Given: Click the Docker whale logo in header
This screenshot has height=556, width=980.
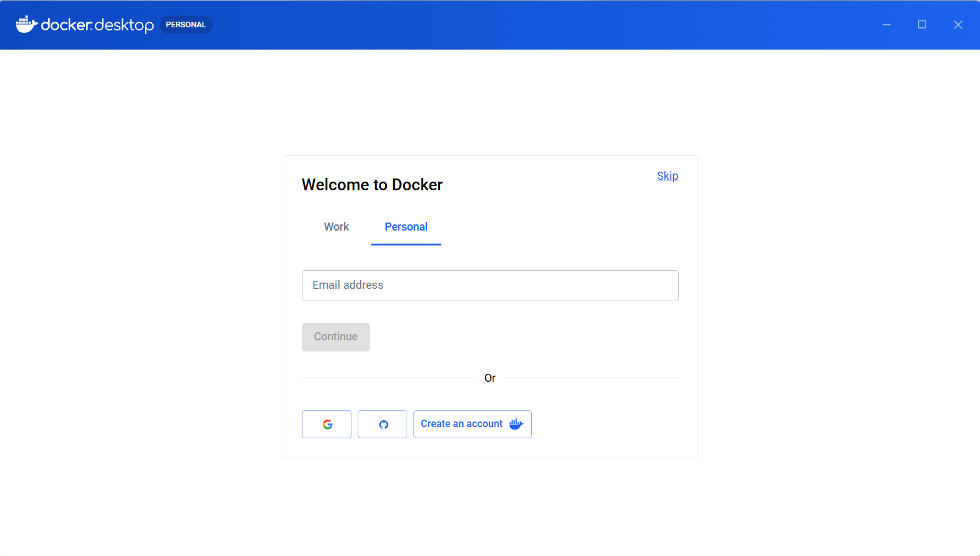Looking at the screenshot, I should coord(26,25).
